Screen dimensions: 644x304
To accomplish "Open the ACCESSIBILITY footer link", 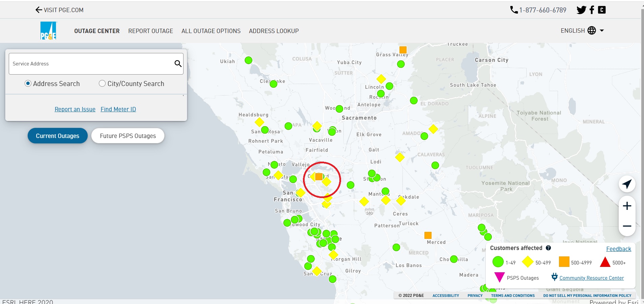I will [446, 296].
